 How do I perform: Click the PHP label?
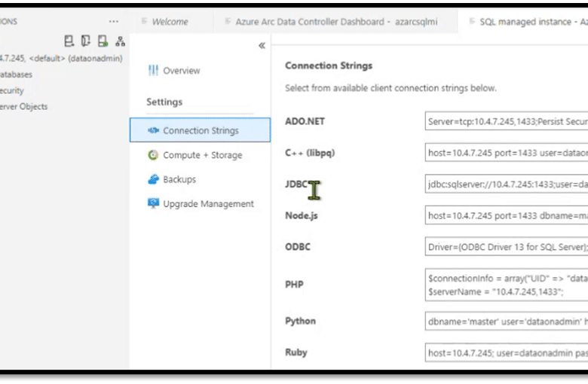(x=294, y=285)
